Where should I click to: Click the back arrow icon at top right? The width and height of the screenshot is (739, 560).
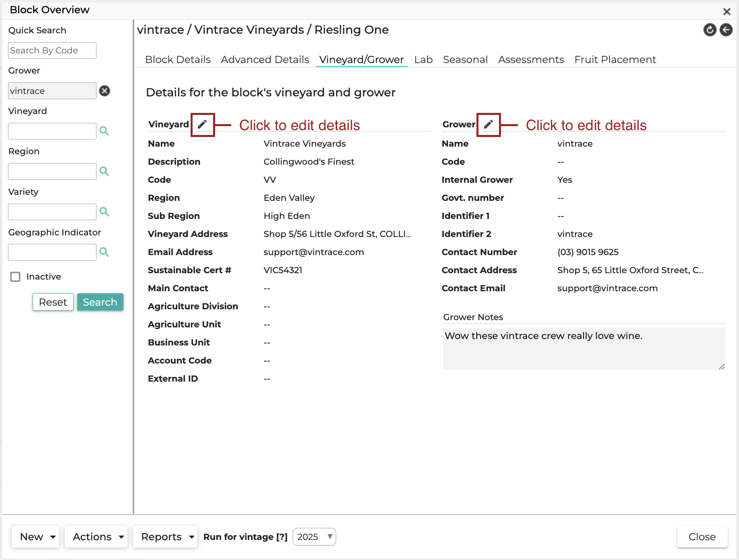click(726, 30)
